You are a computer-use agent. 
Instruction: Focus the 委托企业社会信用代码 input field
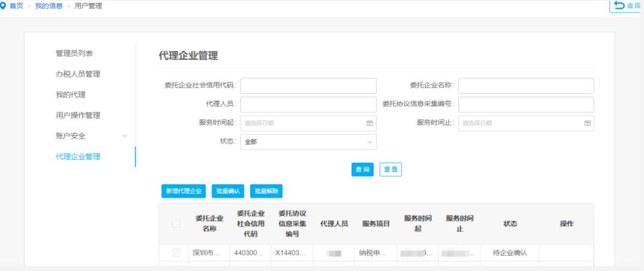(x=308, y=86)
